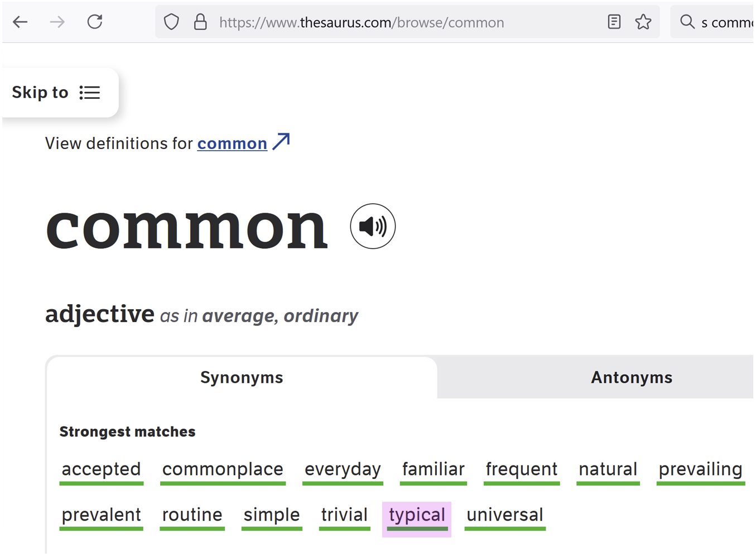Select the Synonyms tab
Viewport: 756px width, 557px height.
(242, 378)
